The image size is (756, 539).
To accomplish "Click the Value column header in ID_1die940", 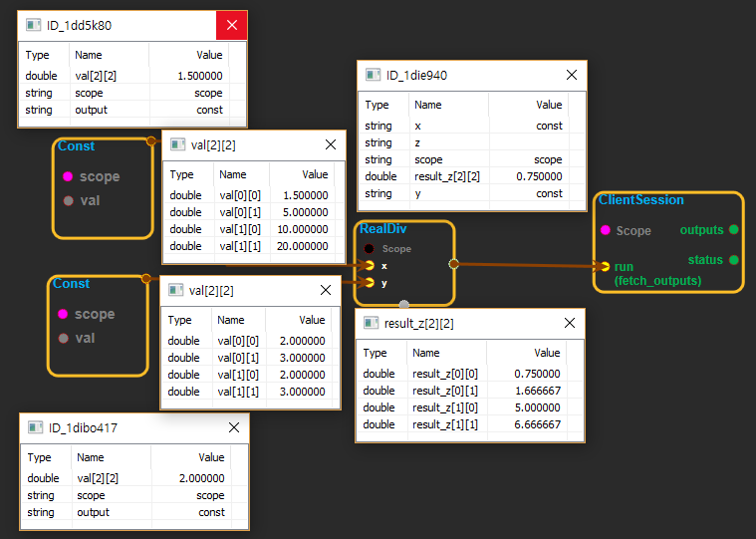I will [x=549, y=105].
